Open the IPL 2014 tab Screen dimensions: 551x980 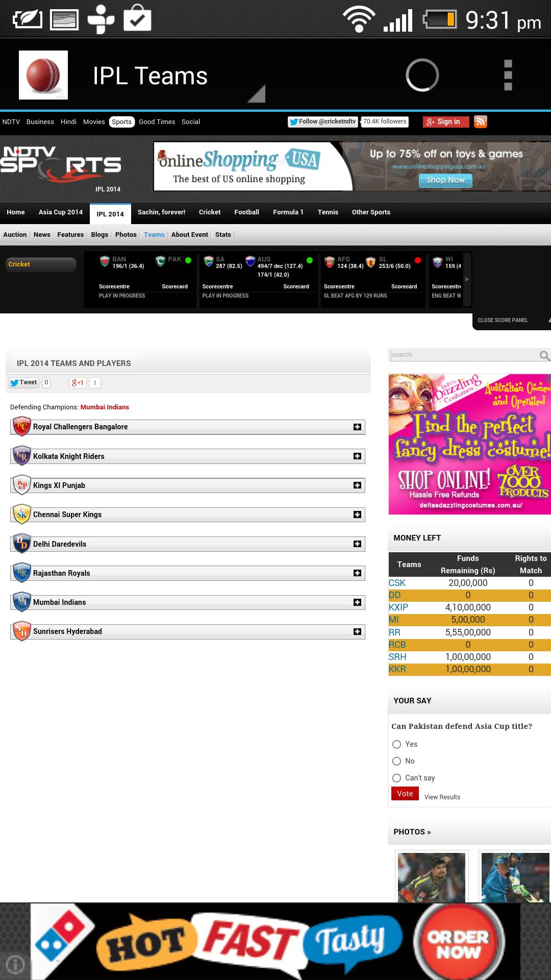tap(110, 214)
